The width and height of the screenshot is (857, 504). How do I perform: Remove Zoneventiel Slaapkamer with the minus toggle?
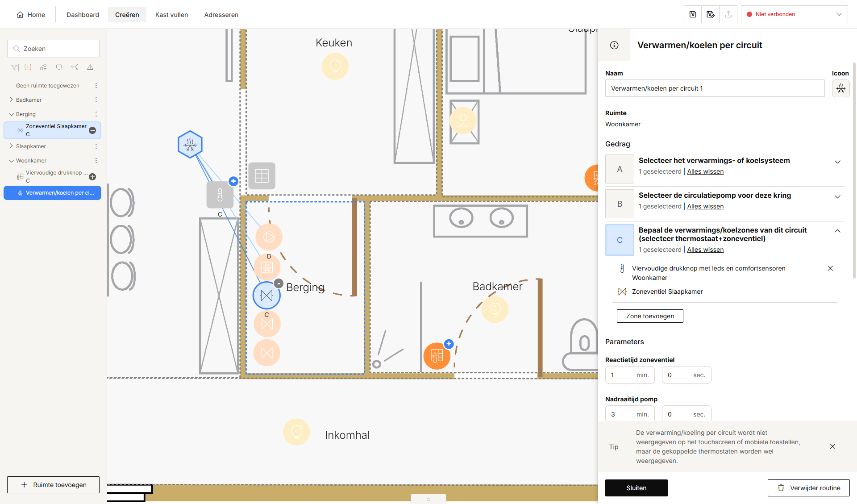92,130
